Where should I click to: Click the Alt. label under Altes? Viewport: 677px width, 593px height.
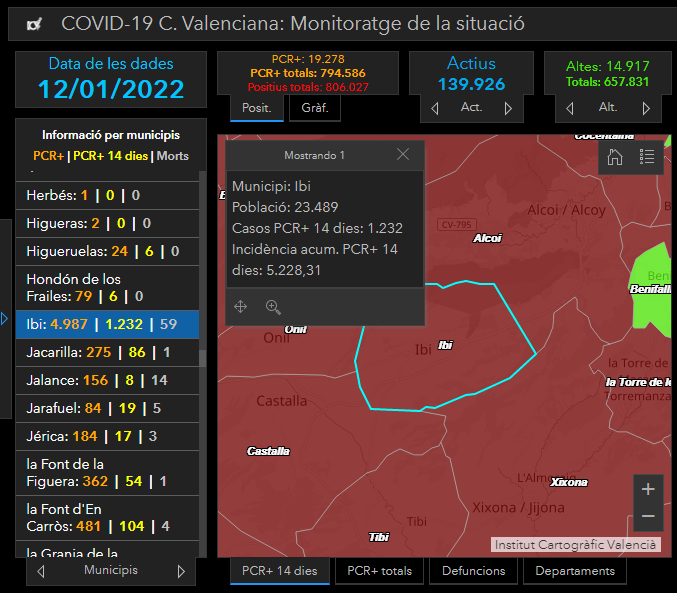608,107
